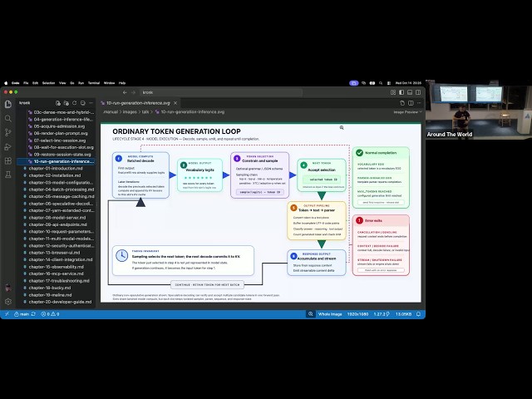The image size is (532, 399).
Task: Open notifications bell in status bar
Action: pos(419,314)
